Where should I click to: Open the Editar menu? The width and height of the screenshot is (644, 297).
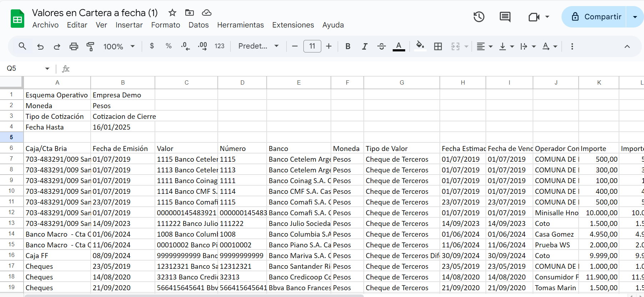point(77,25)
